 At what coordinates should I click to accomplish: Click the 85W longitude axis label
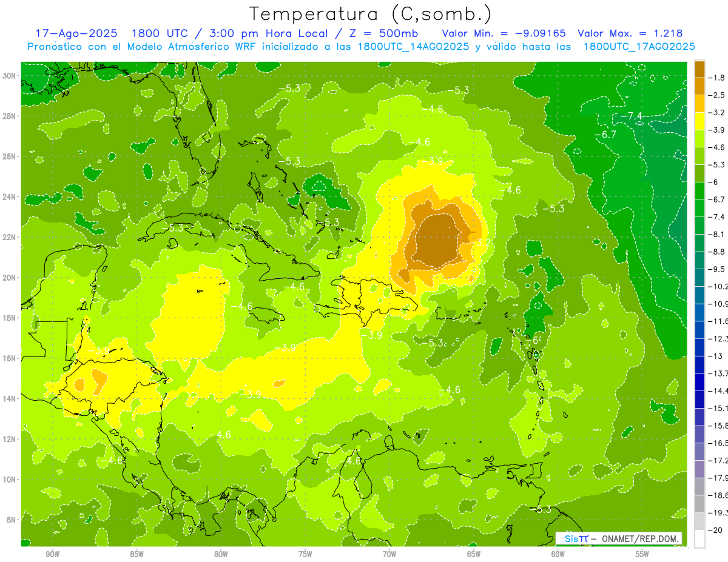136,554
